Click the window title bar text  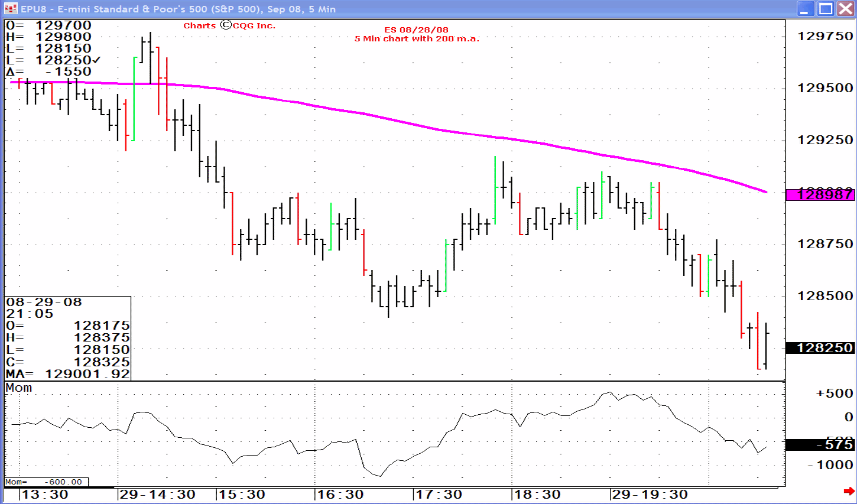[178, 9]
